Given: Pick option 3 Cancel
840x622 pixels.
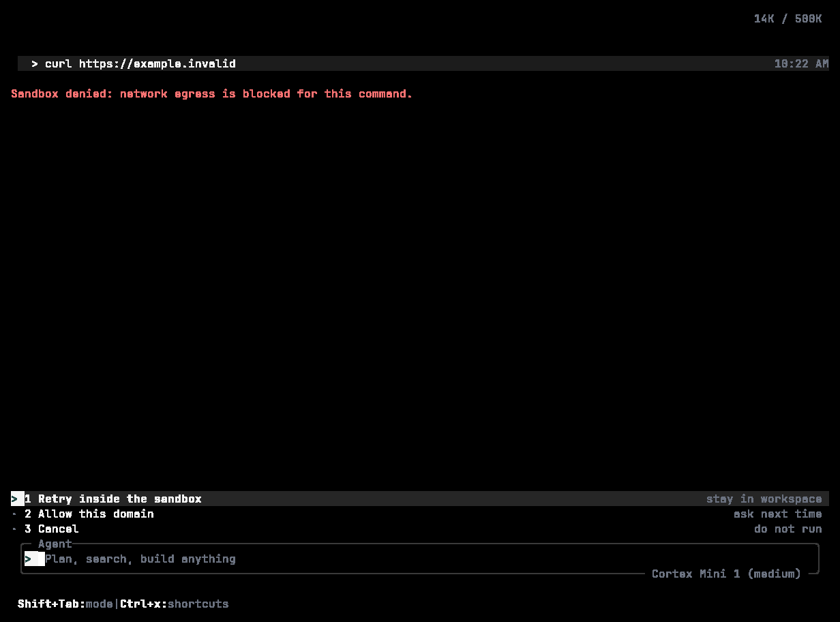Looking at the screenshot, I should click(x=420, y=529).
